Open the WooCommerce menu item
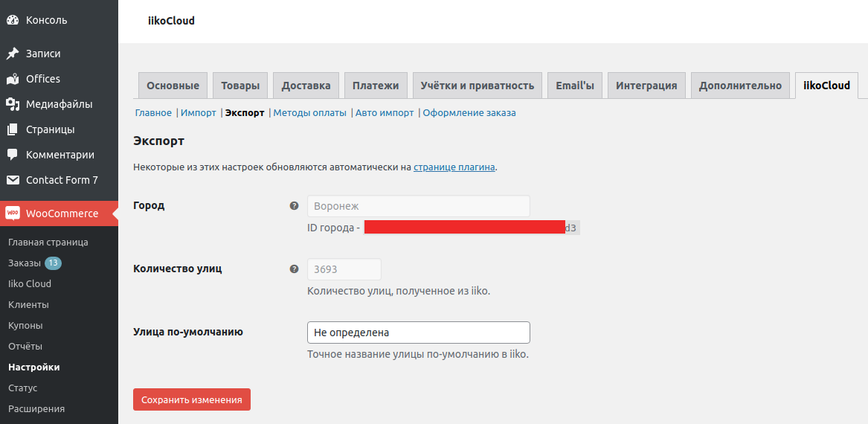The height and width of the screenshot is (424, 868). tap(59, 213)
